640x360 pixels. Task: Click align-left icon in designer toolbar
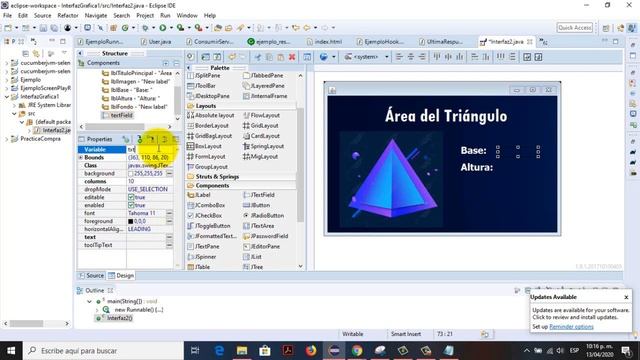pyautogui.click(x=399, y=57)
